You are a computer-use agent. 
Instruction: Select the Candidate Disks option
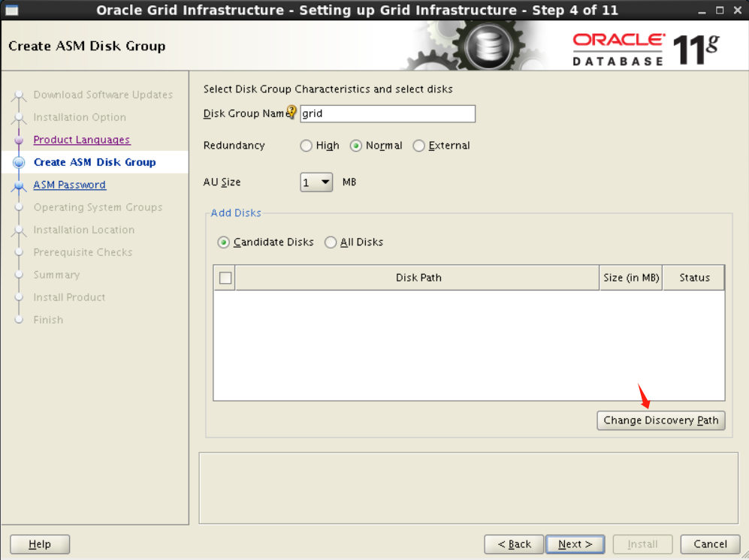[x=223, y=242]
